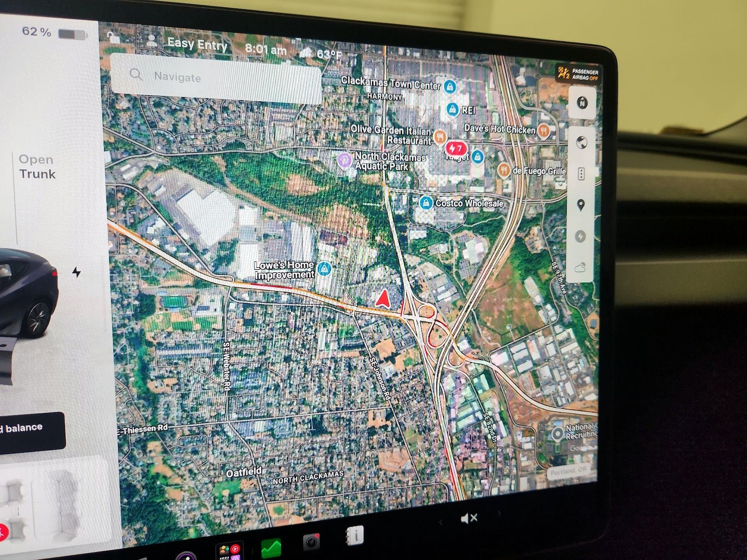Select the National Recruiting location marker
747x560 pixels.
pyautogui.click(x=557, y=434)
